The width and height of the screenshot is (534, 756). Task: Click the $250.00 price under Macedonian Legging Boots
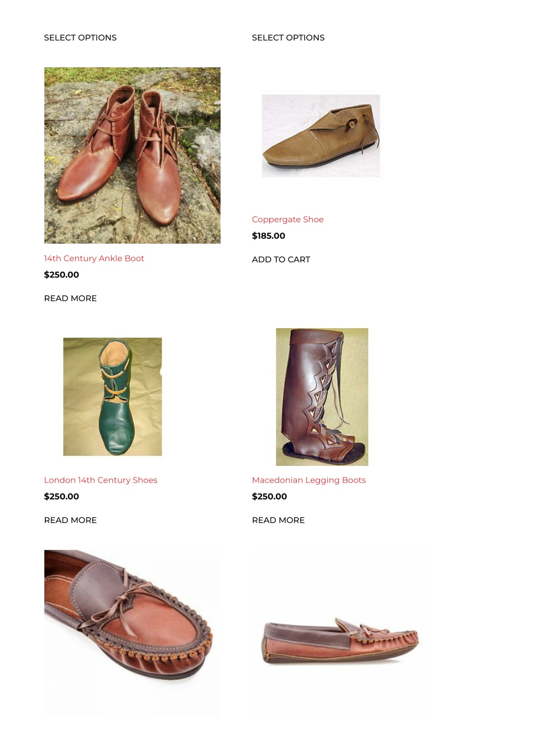(x=270, y=497)
